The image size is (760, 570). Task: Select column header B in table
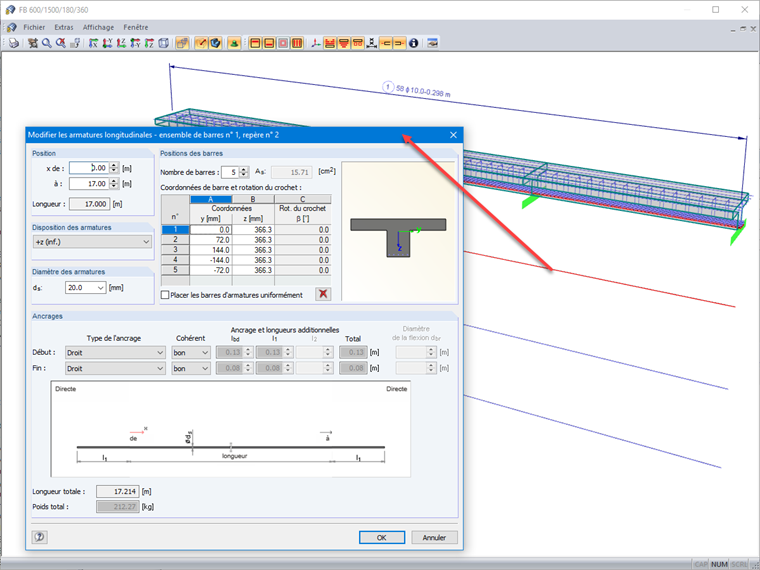(x=253, y=199)
